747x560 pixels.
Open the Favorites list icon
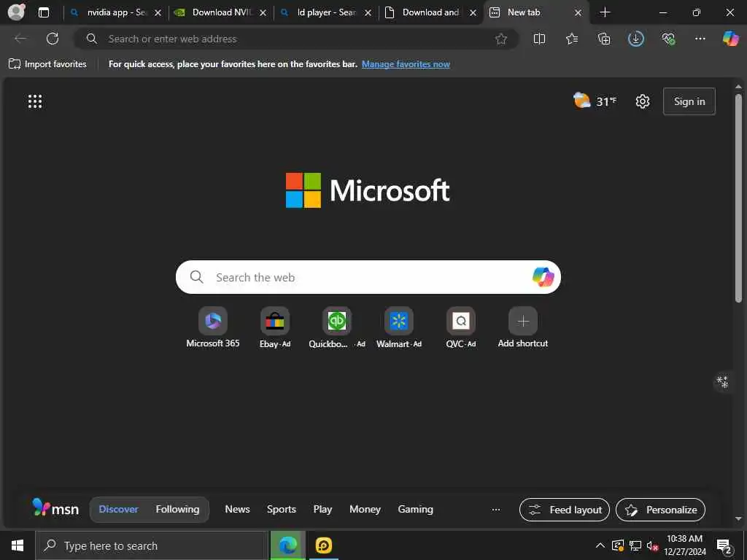[572, 39]
